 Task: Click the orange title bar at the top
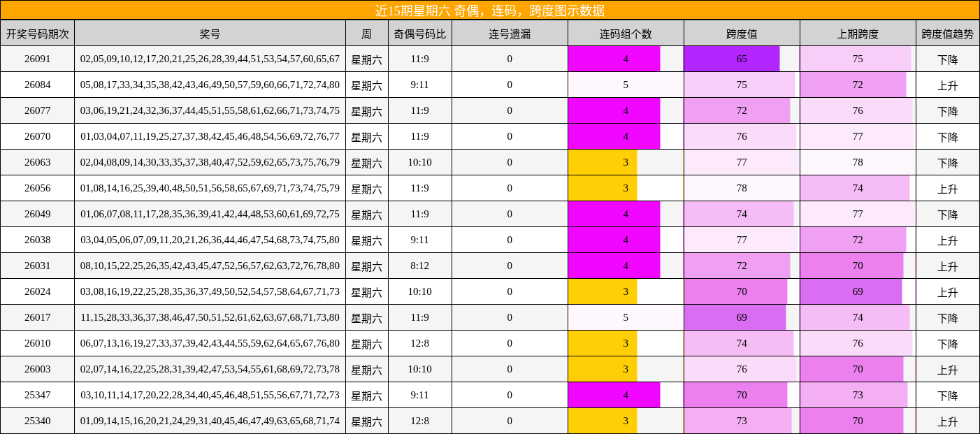(489, 10)
